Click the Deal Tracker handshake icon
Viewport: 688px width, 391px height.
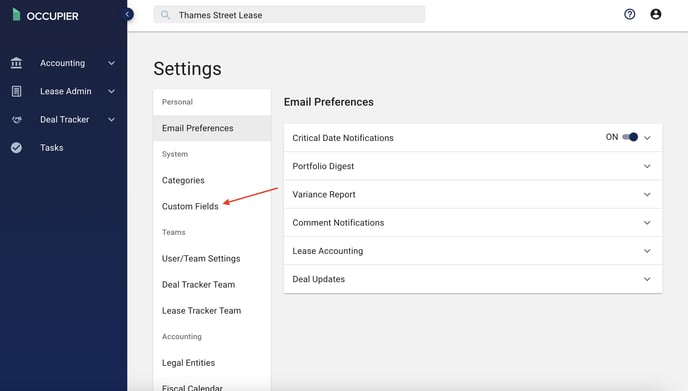17,119
